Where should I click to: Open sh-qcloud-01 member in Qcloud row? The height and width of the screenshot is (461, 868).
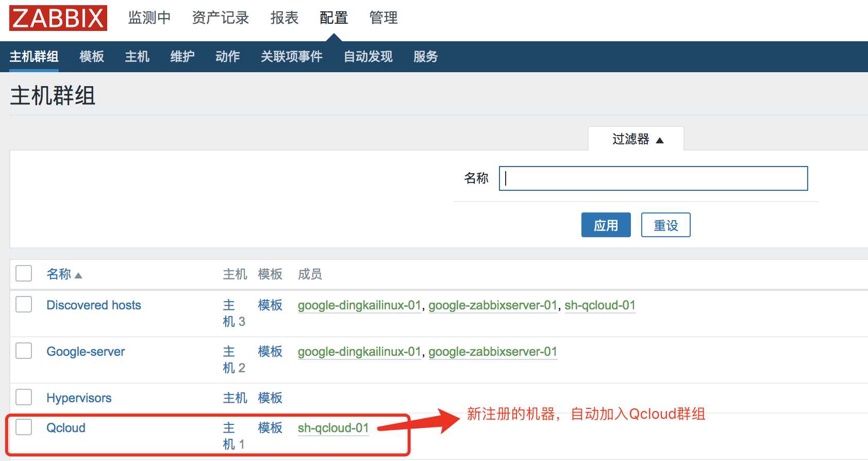coord(333,428)
